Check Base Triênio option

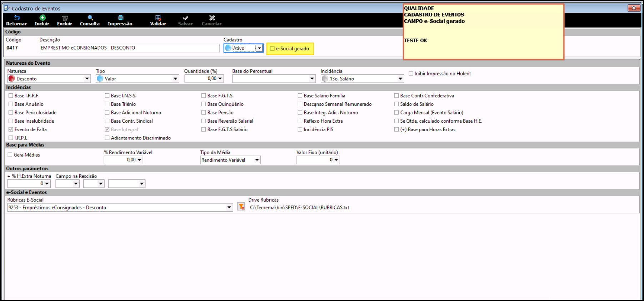pyautogui.click(x=107, y=104)
